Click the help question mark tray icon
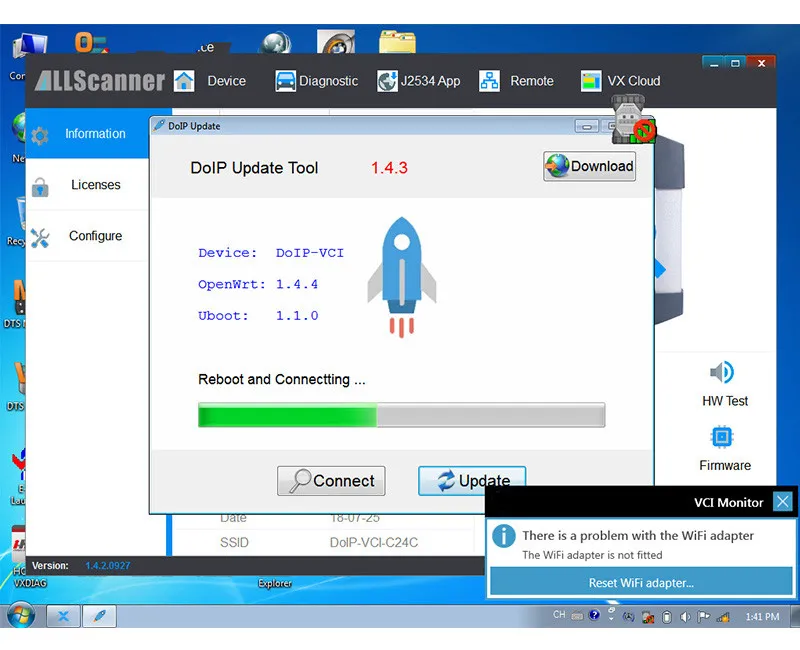800x650 pixels. point(594,615)
